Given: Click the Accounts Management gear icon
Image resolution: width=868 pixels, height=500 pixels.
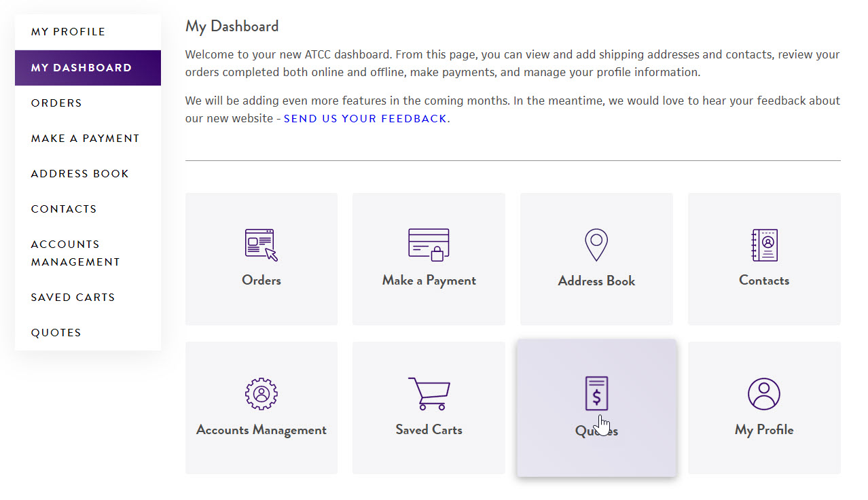Looking at the screenshot, I should (261, 394).
